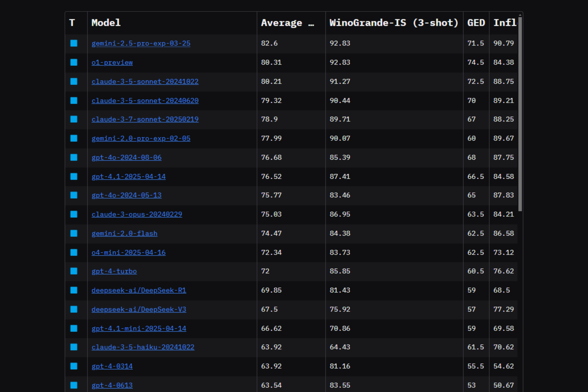
Task: Select the 69.85 average score cell
Action: [291, 291]
